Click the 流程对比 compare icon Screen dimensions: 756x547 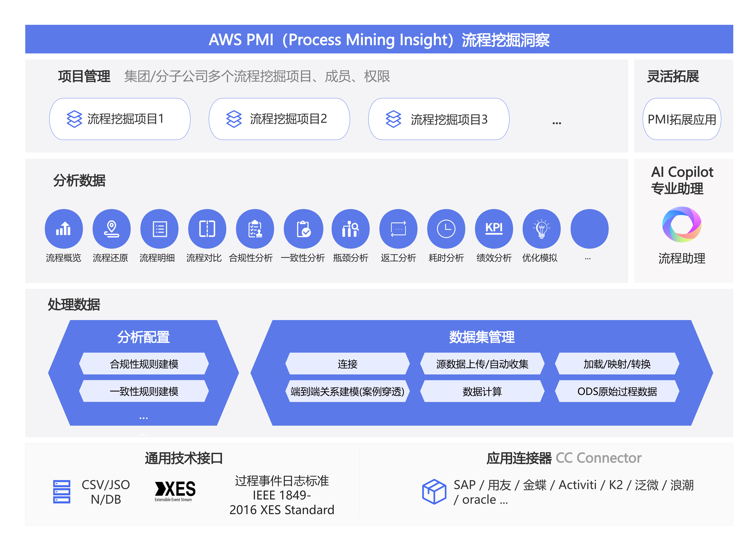[207, 229]
